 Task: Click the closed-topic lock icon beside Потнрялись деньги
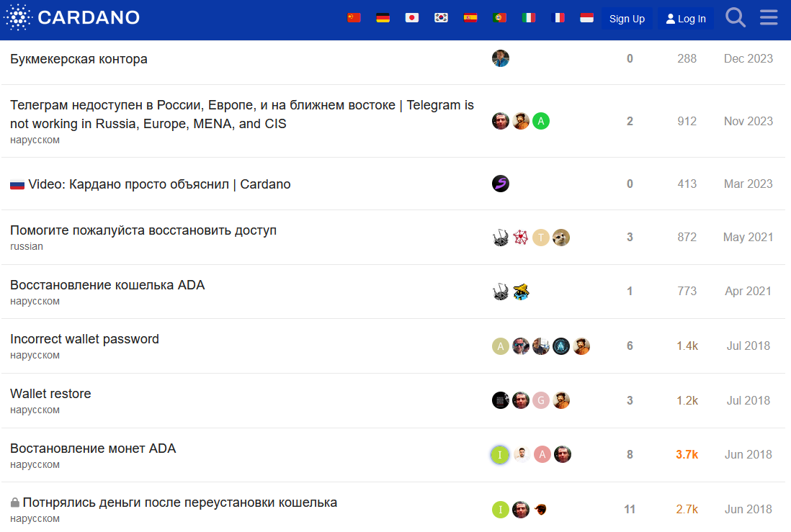pos(15,502)
